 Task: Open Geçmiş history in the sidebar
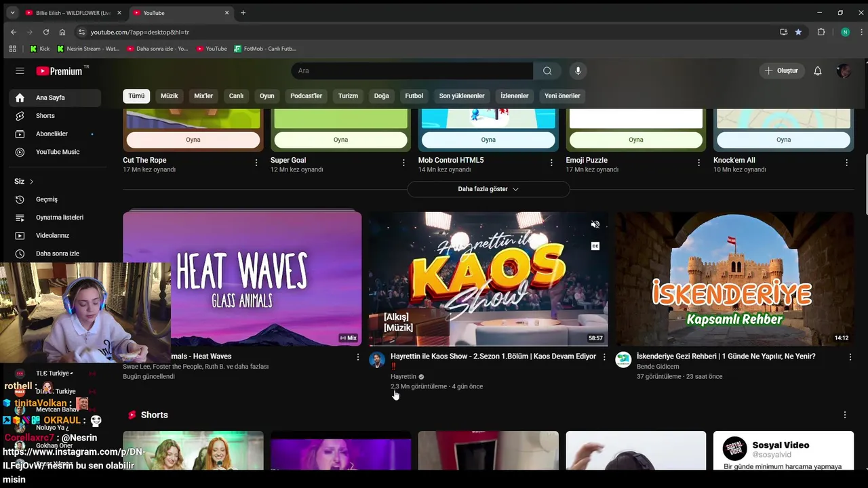tap(55, 199)
